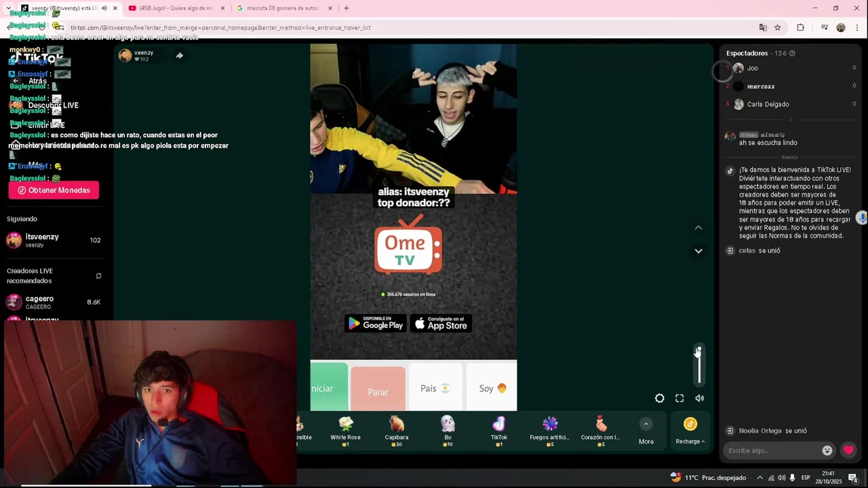Image resolution: width=868 pixels, height=488 pixels.
Task: Open viewer marcoss in Espectadores list
Action: (791, 86)
